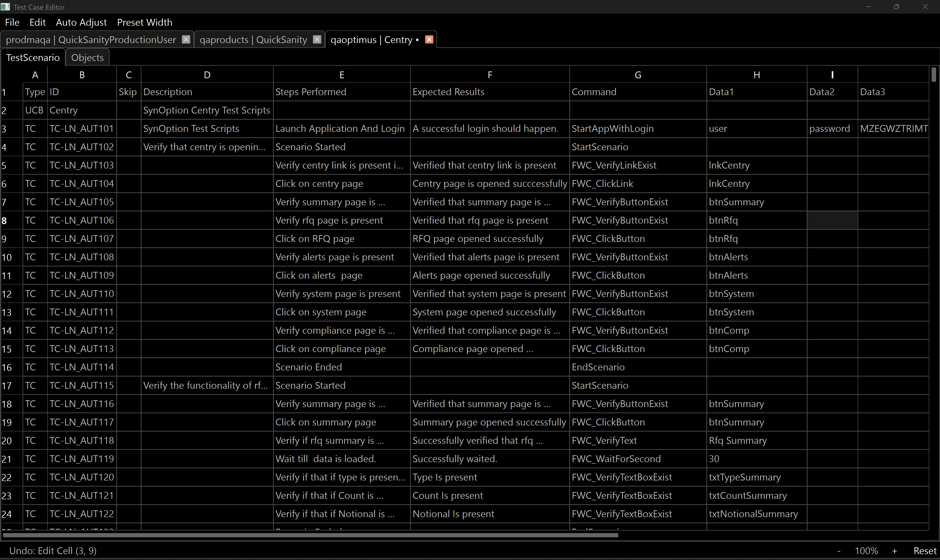The height and width of the screenshot is (560, 940).
Task: Close the qaoptimus Centry tab
Action: pyautogui.click(x=429, y=39)
